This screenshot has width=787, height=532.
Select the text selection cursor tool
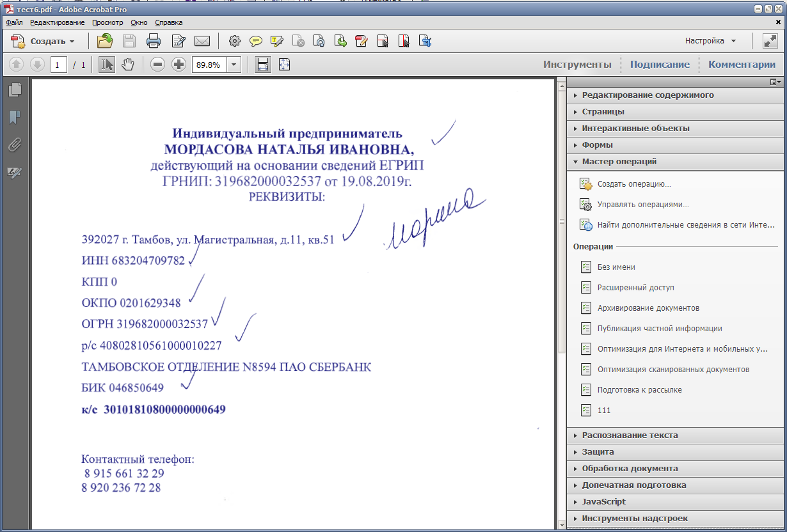coord(107,65)
